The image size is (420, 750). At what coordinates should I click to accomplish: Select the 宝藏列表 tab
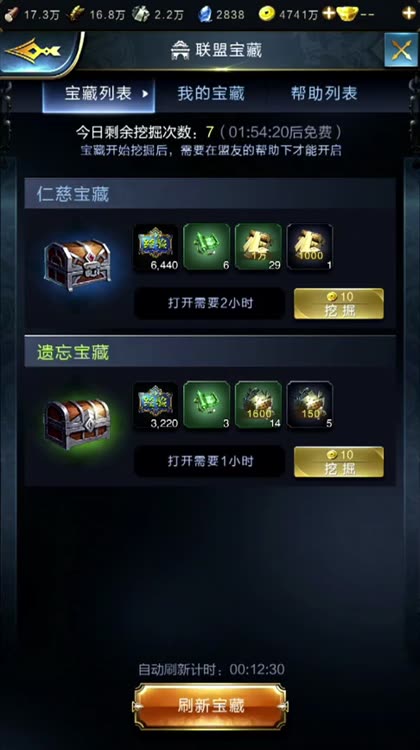(99, 94)
